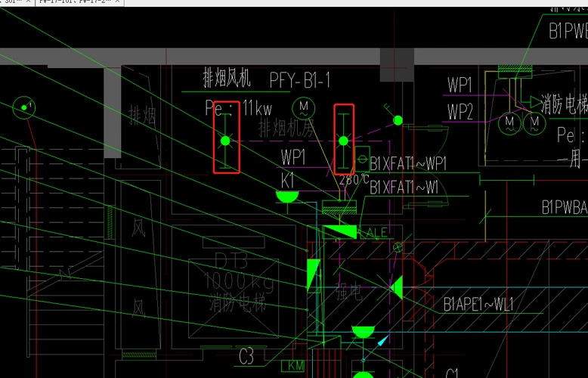Select green dot node right of fans
This screenshot has width=588, height=378.
pos(398,120)
